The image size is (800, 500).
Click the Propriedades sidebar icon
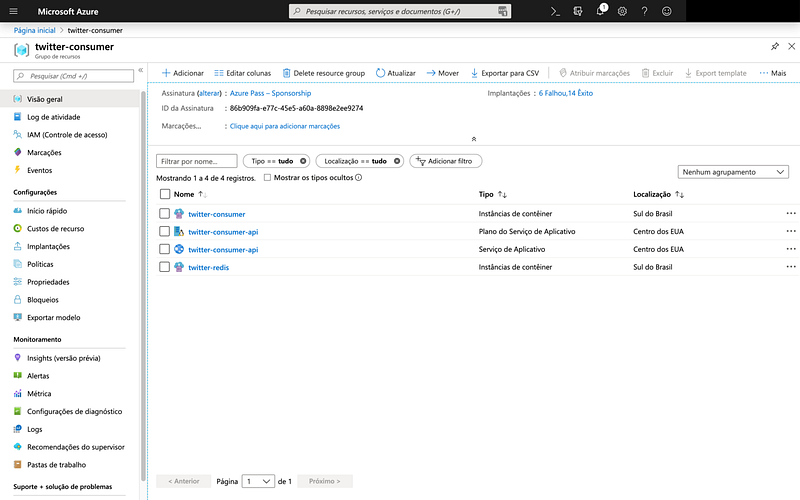[x=17, y=282]
